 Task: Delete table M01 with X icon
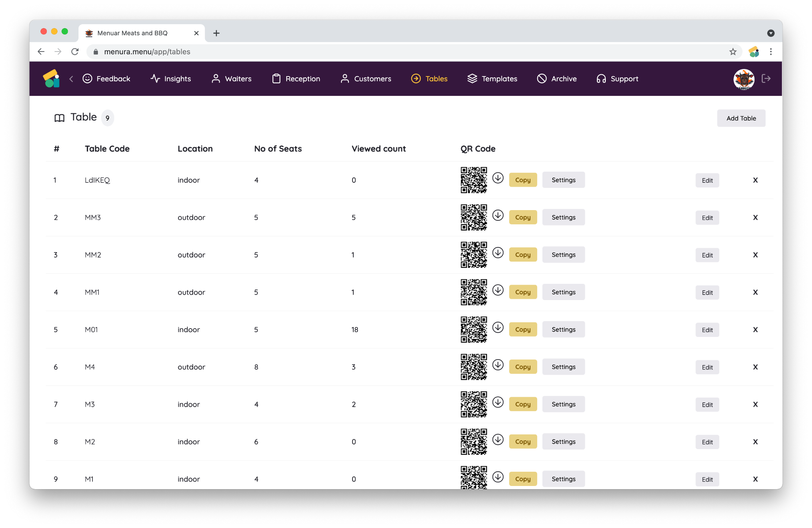click(755, 329)
